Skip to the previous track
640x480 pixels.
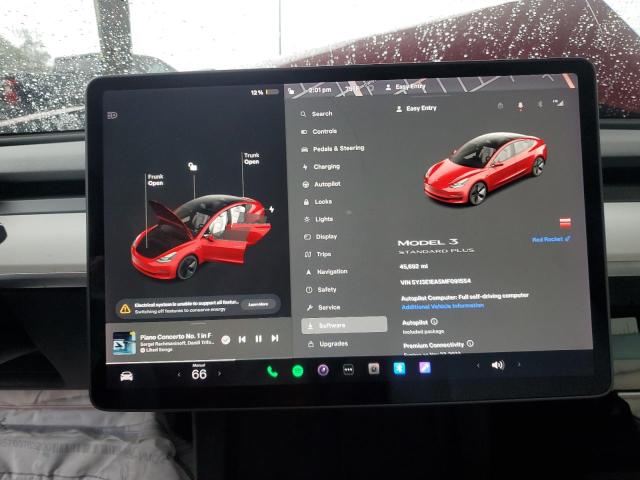pyautogui.click(x=242, y=339)
